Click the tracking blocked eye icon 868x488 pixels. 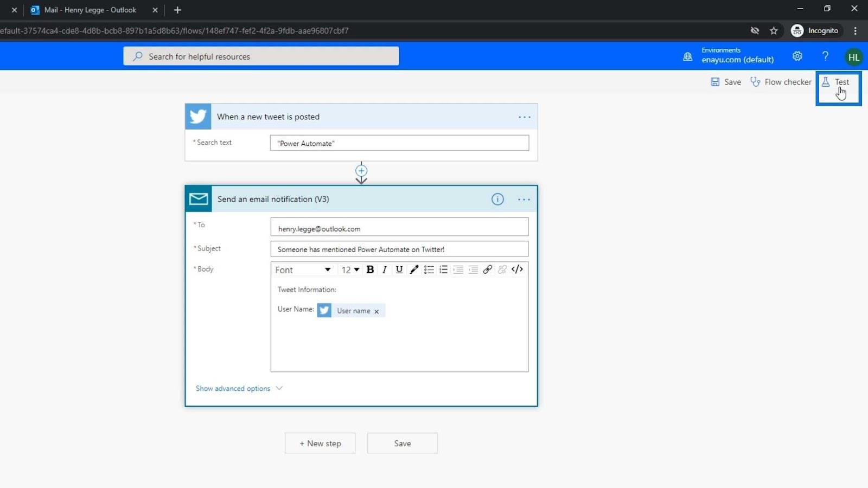(755, 30)
